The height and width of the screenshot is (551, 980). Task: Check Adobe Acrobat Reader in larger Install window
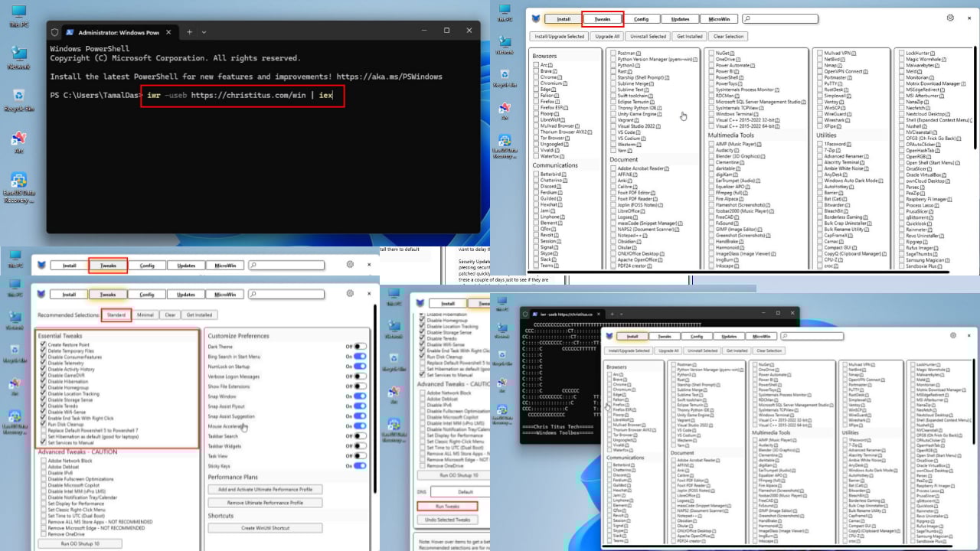click(614, 168)
